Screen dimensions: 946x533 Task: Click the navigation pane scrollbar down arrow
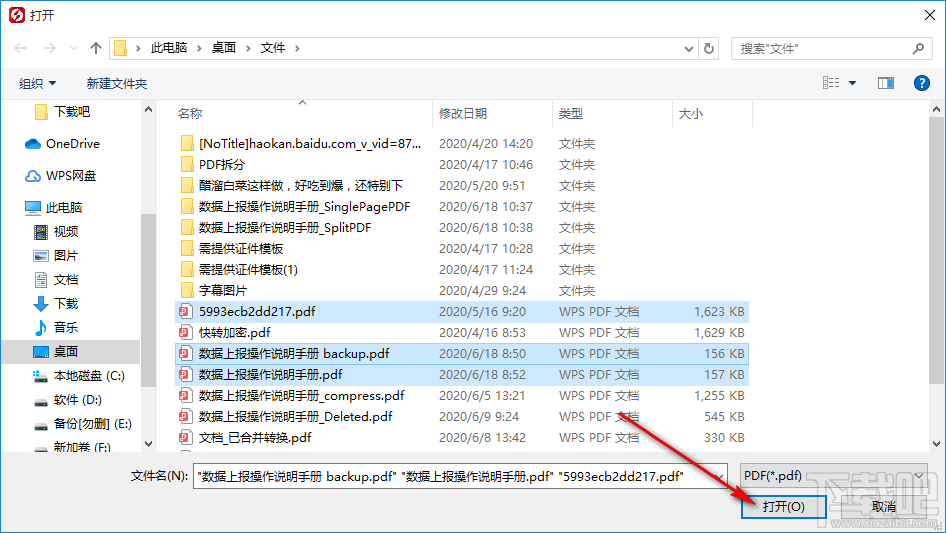[148, 444]
